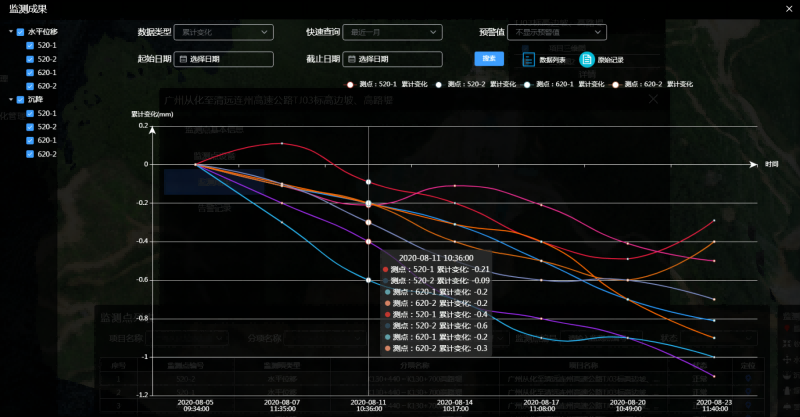Viewport: 800px width, 417px height.
Task: Toggle legend marker for 测点 620-2
Action: [x=615, y=85]
